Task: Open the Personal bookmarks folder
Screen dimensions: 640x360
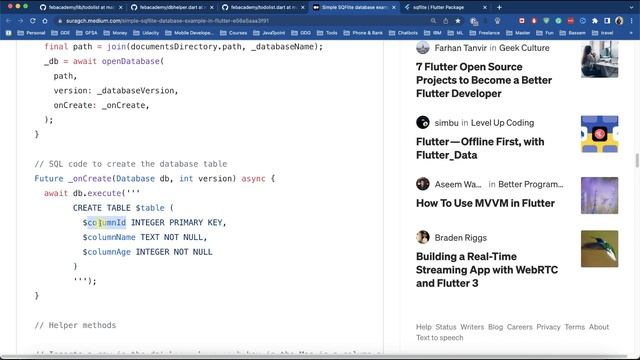Action: [x=31, y=33]
